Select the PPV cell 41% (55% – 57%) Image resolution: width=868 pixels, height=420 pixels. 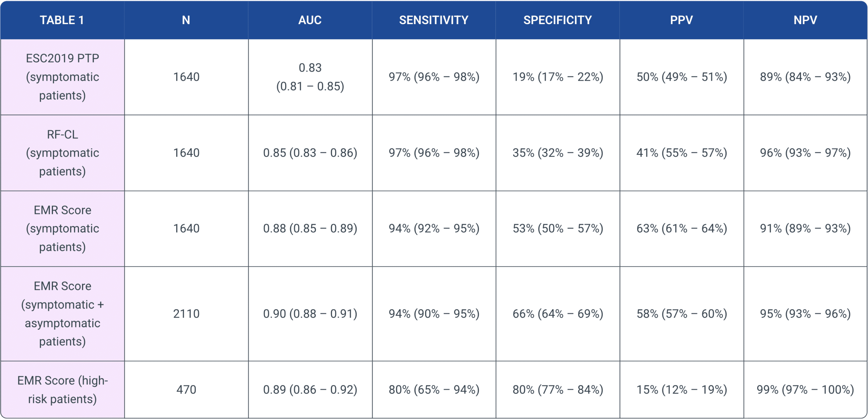point(682,153)
